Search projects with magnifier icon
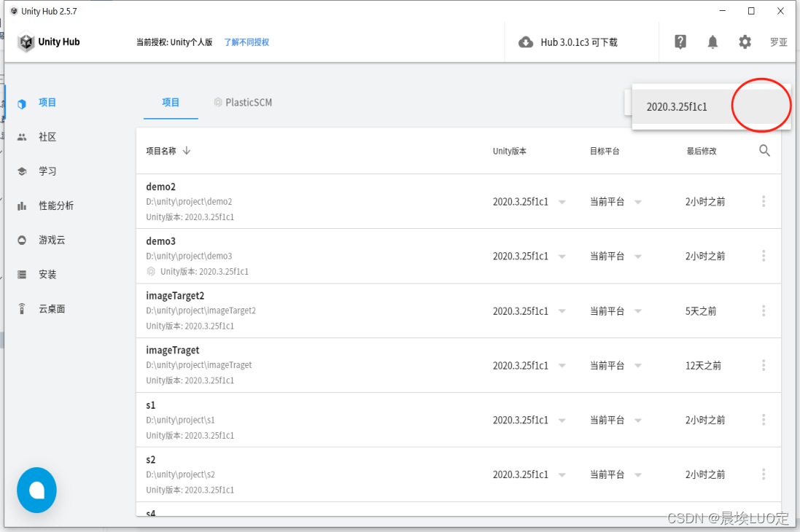This screenshot has width=800, height=532. [x=764, y=150]
